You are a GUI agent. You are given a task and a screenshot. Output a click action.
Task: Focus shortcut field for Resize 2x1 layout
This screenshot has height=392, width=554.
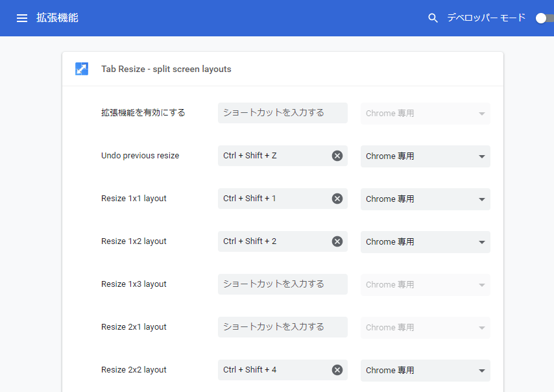pyautogui.click(x=283, y=327)
